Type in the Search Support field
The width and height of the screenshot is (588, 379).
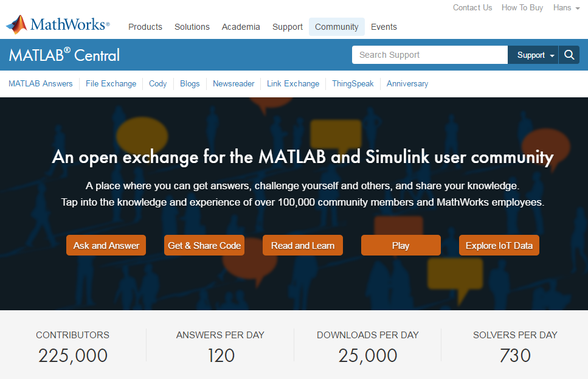coord(429,55)
